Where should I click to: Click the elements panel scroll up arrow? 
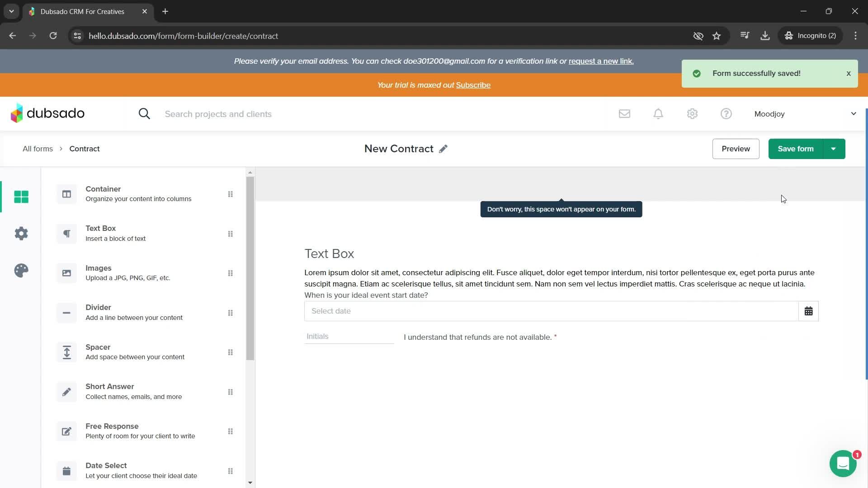(250, 173)
